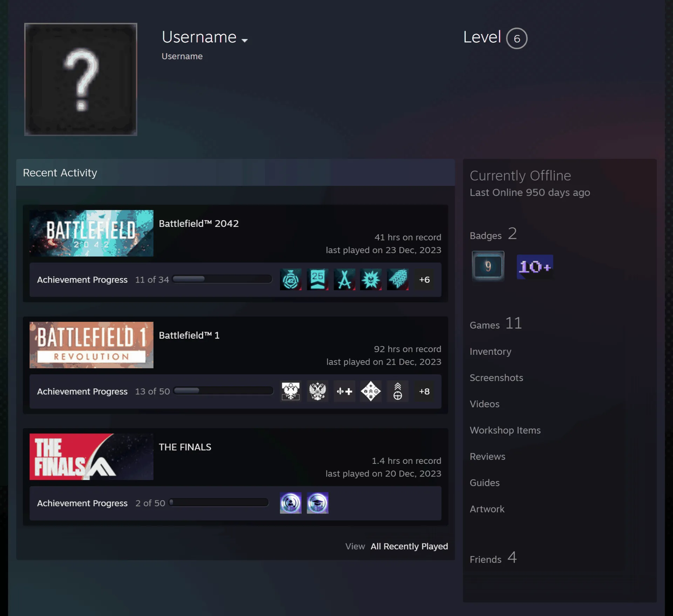
Task: Select the Battlefield 1 fleur-de-lis plus achievement icon
Action: pyautogui.click(x=344, y=391)
